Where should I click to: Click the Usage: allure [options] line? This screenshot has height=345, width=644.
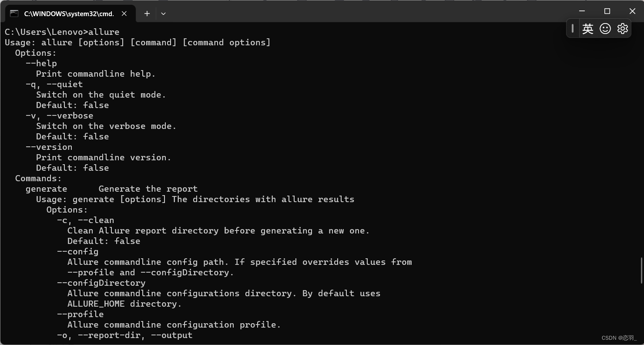click(137, 42)
